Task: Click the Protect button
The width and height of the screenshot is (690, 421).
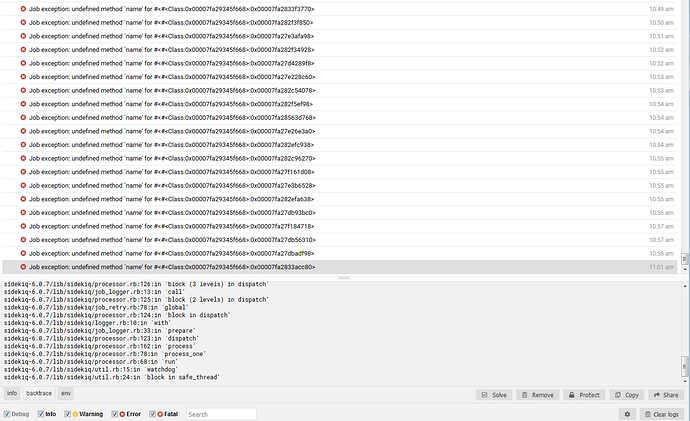Action: (x=584, y=395)
